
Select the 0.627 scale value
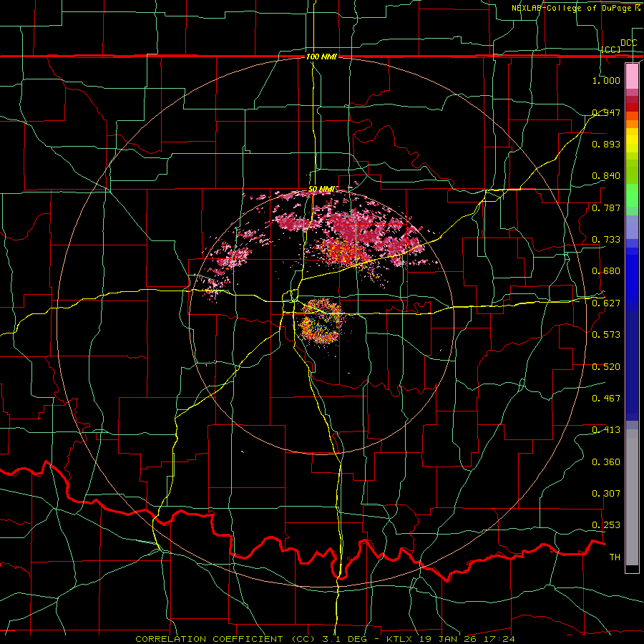click(x=606, y=303)
